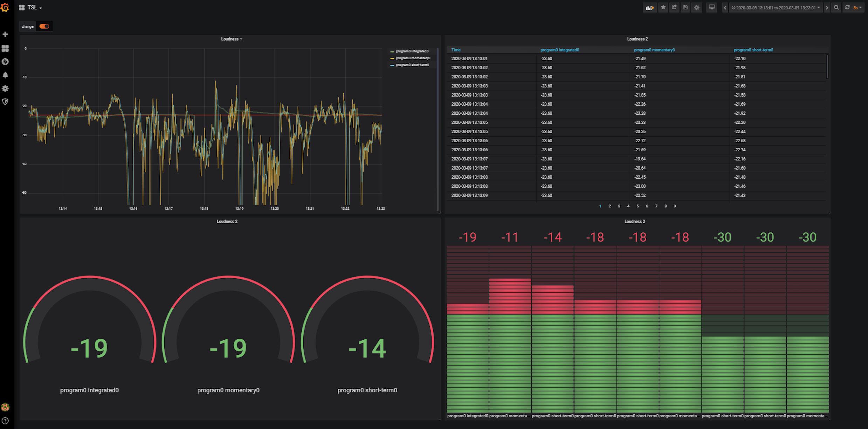Open dashboard settings
This screenshot has height=429, width=868.
click(697, 7)
